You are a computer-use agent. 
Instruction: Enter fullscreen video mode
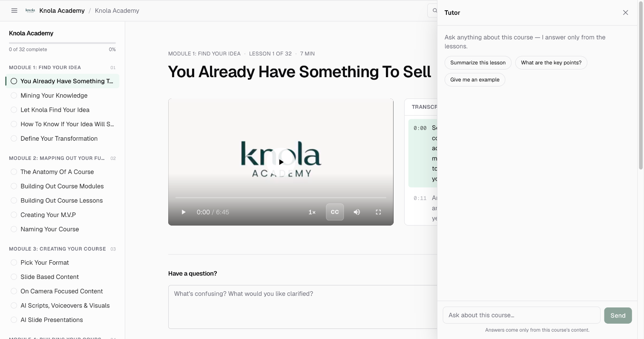(378, 212)
